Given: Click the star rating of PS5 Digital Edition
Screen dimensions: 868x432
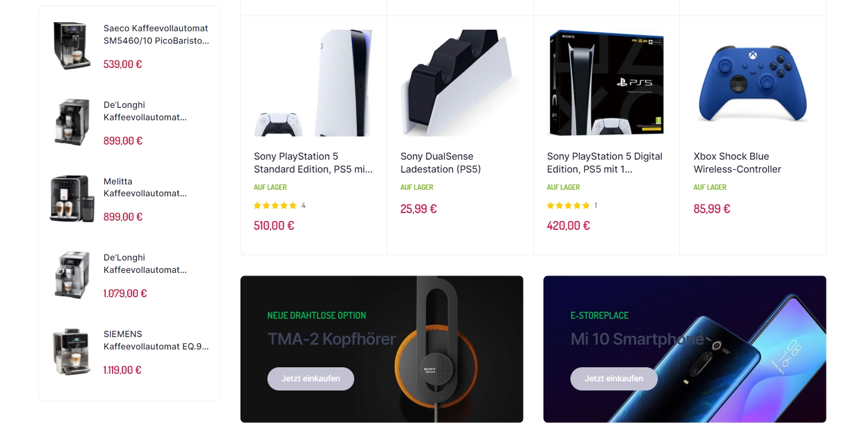Looking at the screenshot, I should pyautogui.click(x=568, y=205).
